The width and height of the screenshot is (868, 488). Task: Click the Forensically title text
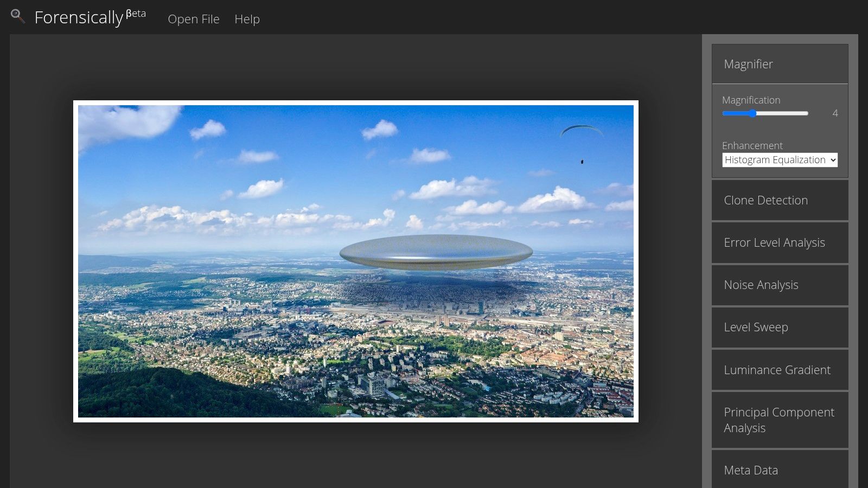click(x=79, y=17)
